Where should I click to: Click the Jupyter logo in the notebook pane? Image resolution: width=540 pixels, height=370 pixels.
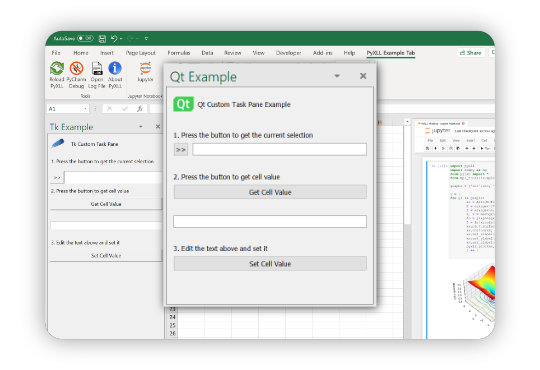[x=427, y=131]
